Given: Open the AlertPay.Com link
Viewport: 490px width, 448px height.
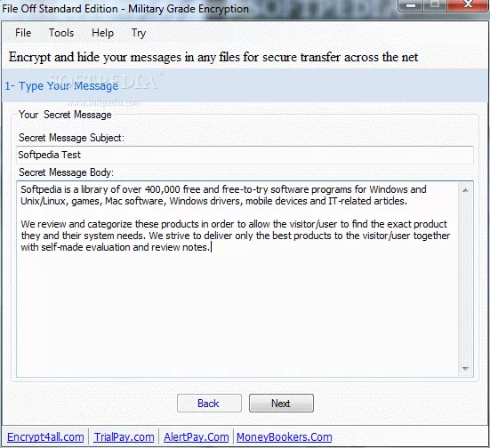Looking at the screenshot, I should point(197,437).
